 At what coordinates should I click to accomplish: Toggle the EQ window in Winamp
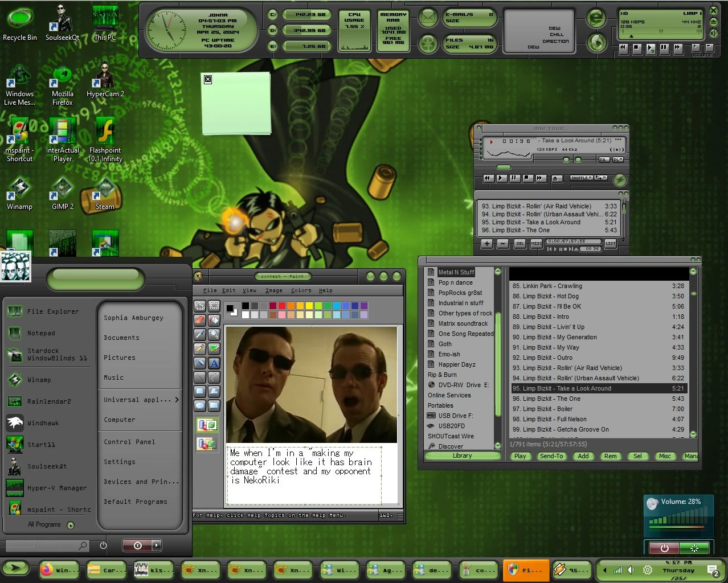(604, 160)
